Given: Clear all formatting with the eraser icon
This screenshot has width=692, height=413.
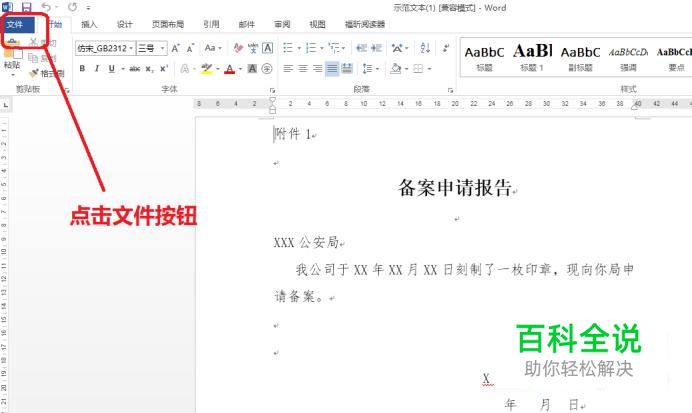Looking at the screenshot, I should click(238, 48).
